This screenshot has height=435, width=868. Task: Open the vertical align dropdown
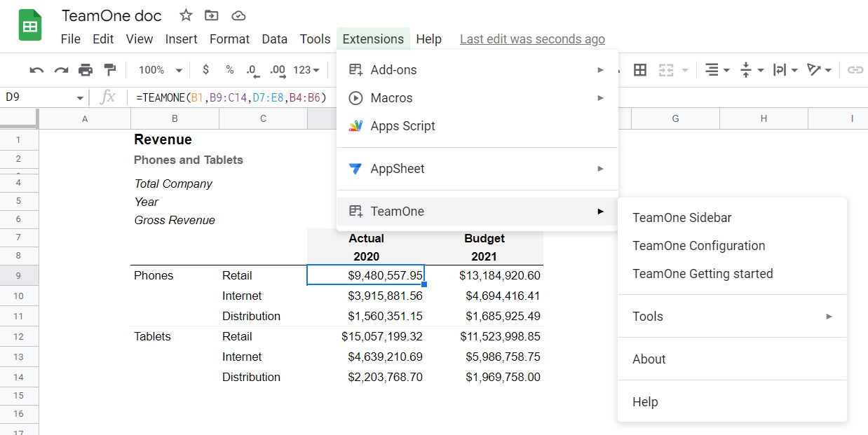click(x=751, y=70)
